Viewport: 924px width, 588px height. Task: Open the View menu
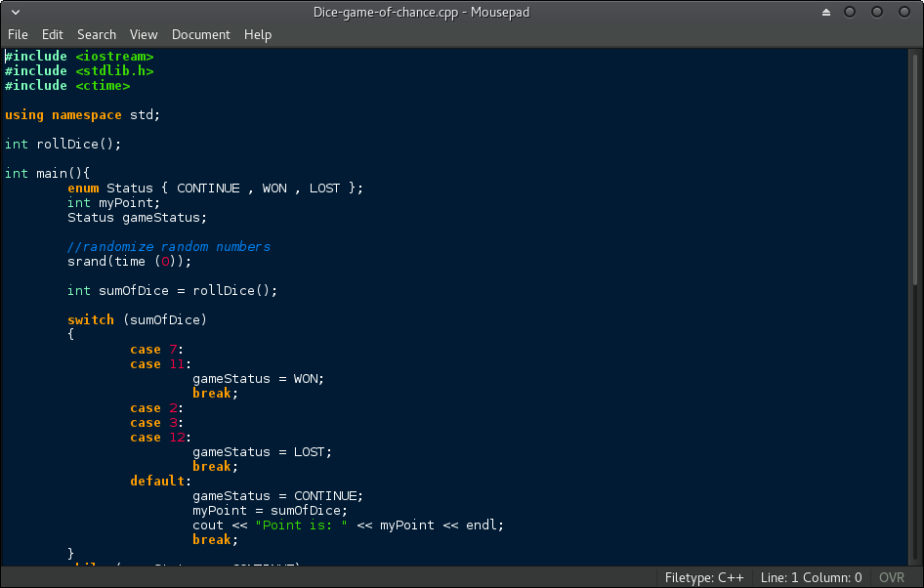point(144,34)
